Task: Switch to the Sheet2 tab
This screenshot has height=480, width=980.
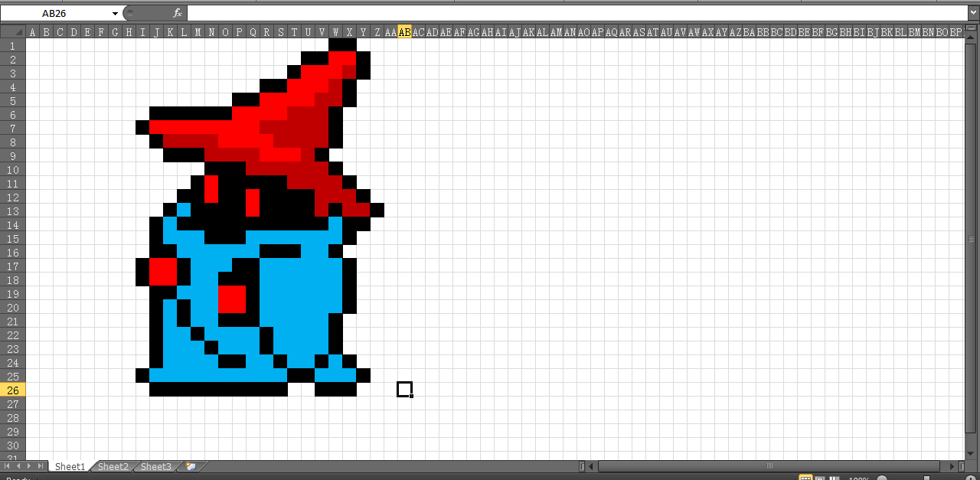Action: (x=113, y=466)
